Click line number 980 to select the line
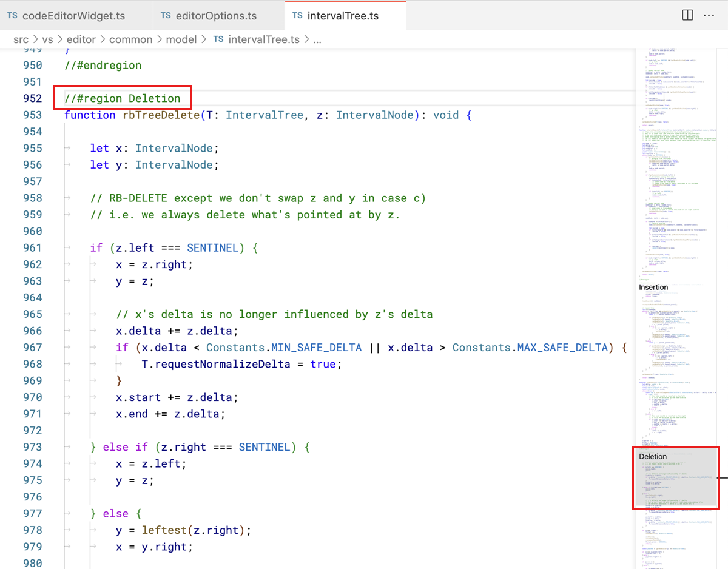The height and width of the screenshot is (569, 728). click(x=32, y=563)
